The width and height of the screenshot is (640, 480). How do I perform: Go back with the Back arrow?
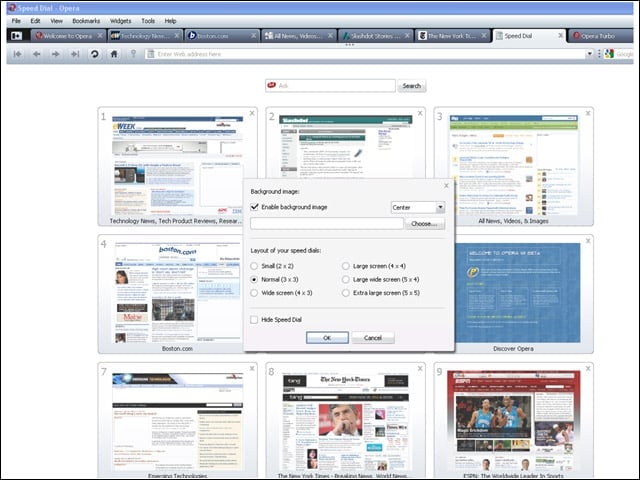[36, 54]
